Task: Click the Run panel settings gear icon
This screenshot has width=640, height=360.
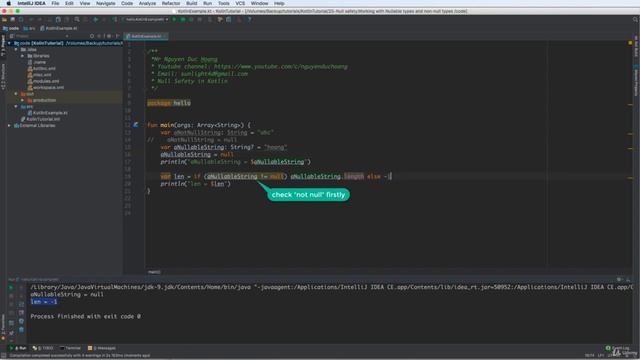Action: coord(620,280)
